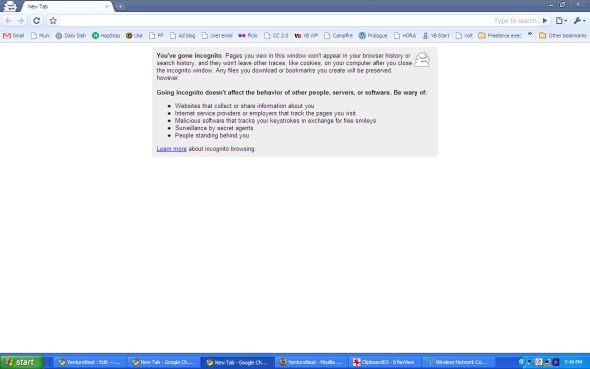
Task: Open the wrench settings menu
Action: (x=579, y=21)
